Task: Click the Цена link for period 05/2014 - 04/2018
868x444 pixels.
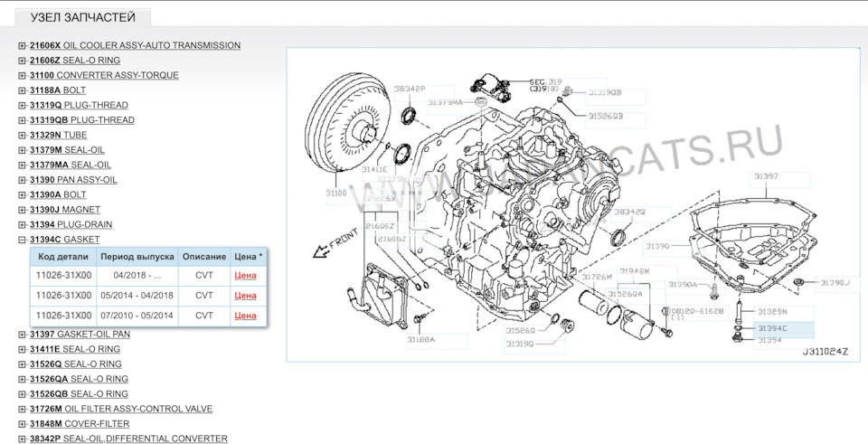Action: 245,296
